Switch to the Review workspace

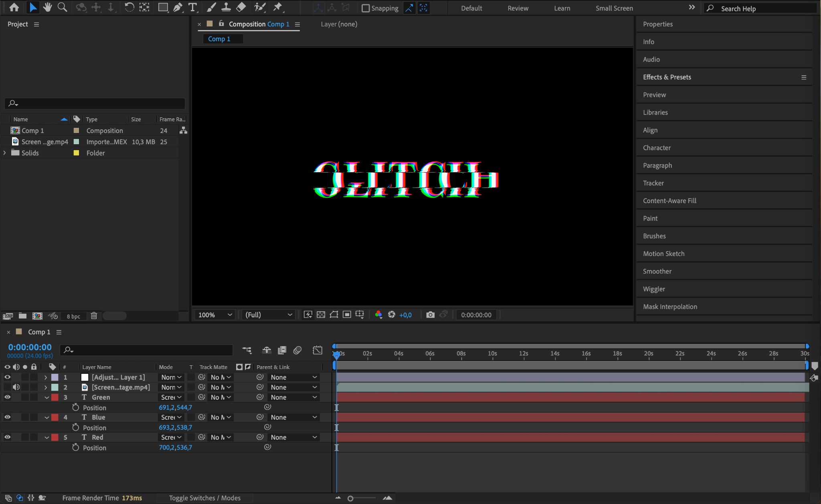click(518, 8)
